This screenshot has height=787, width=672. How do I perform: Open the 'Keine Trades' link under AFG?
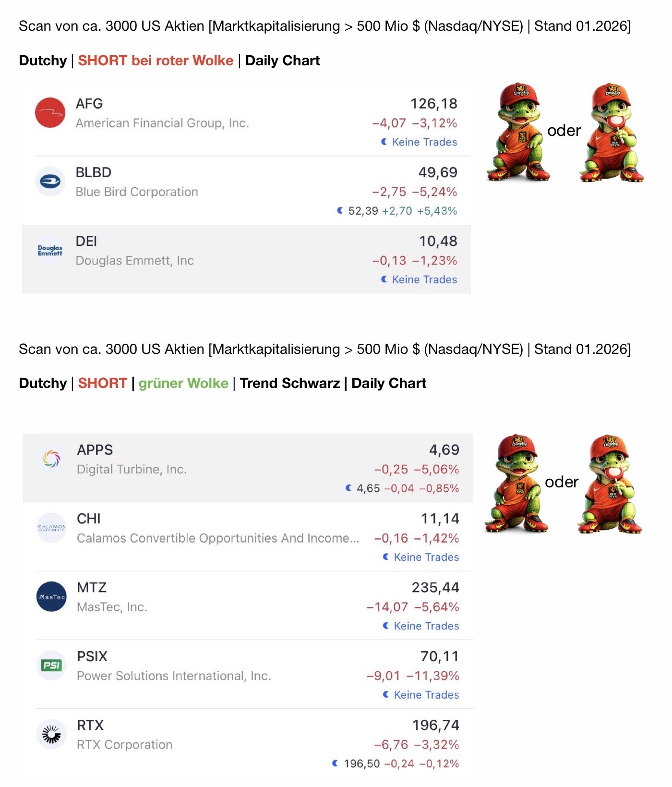tap(424, 142)
